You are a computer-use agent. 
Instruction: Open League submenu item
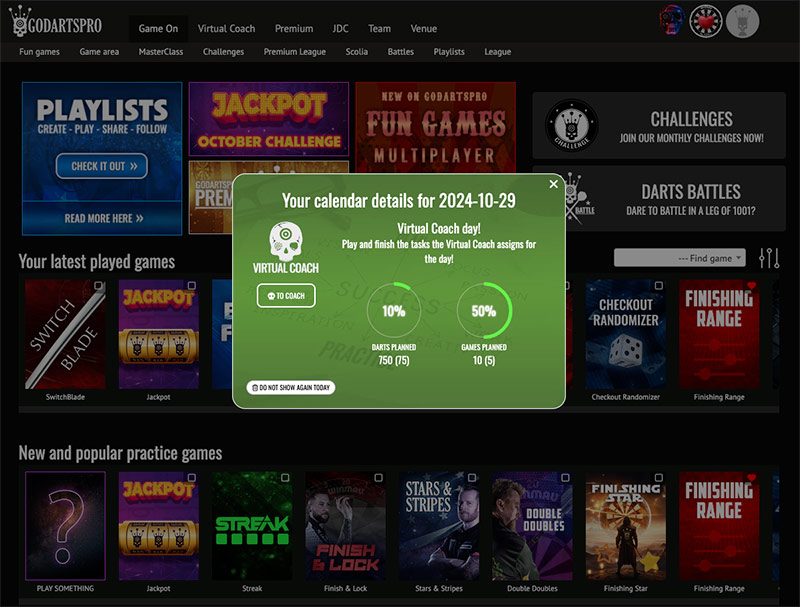pos(497,52)
